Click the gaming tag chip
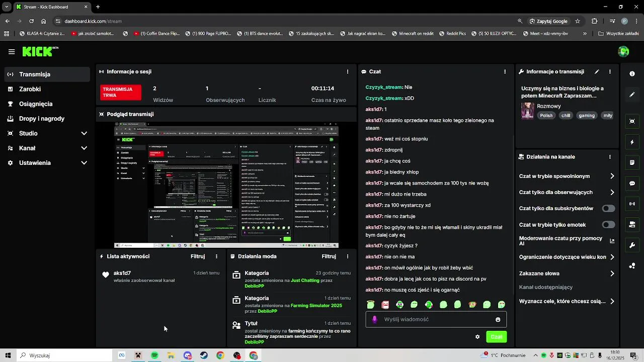Image resolution: width=644 pixels, height=362 pixels. tap(587, 116)
